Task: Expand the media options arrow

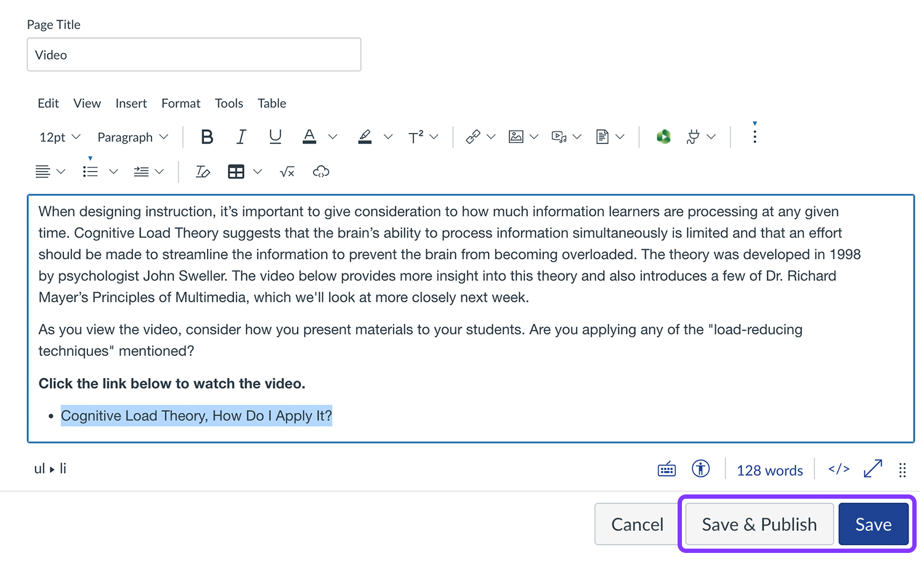Action: coord(577,137)
